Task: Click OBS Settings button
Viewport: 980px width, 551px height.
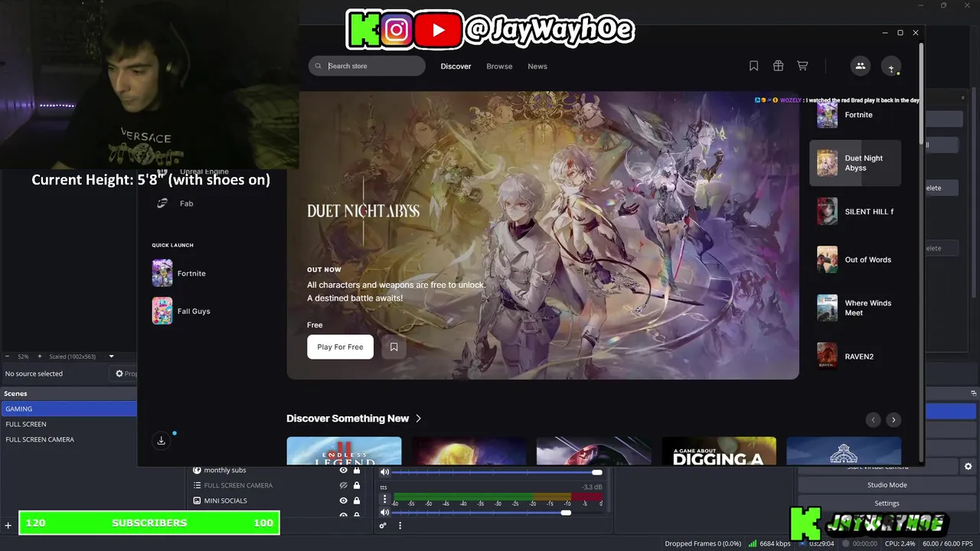Action: pyautogui.click(x=887, y=503)
